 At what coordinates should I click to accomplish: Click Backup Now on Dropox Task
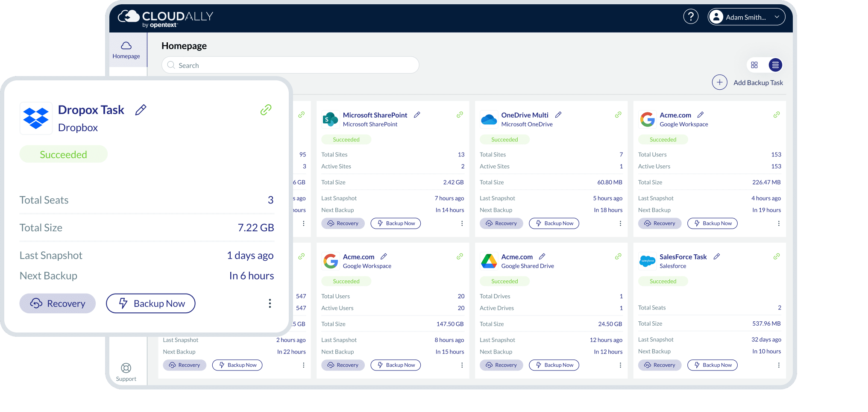tap(151, 303)
